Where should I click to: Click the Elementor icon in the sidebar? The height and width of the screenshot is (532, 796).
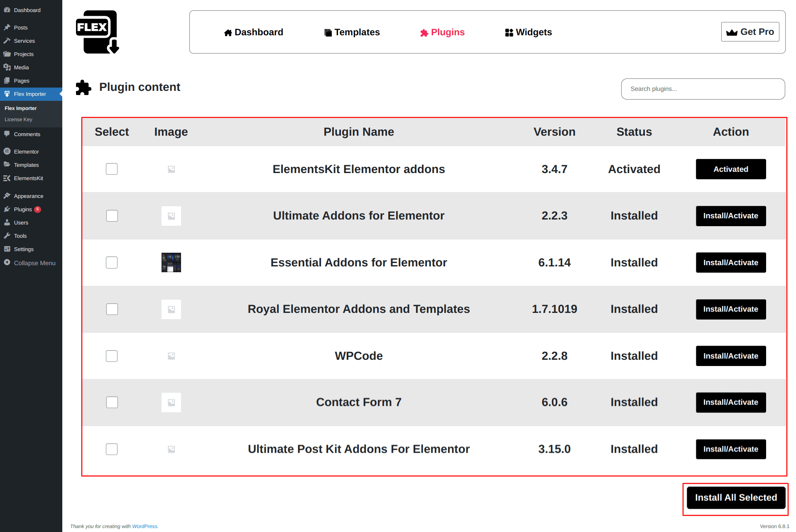[7, 151]
